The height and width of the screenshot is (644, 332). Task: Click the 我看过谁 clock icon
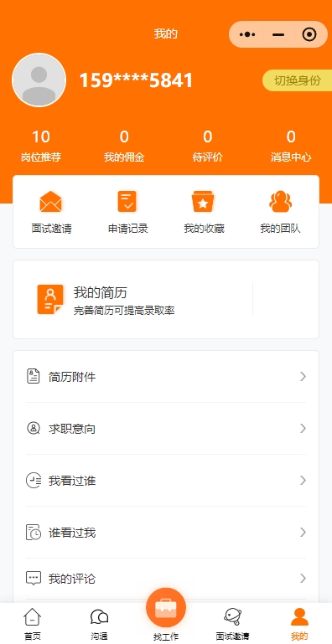[34, 480]
